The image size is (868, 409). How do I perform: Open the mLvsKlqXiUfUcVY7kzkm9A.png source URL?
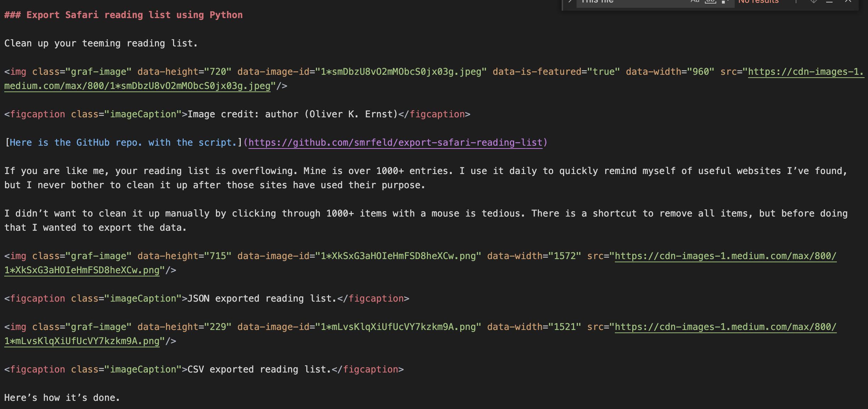(x=725, y=327)
